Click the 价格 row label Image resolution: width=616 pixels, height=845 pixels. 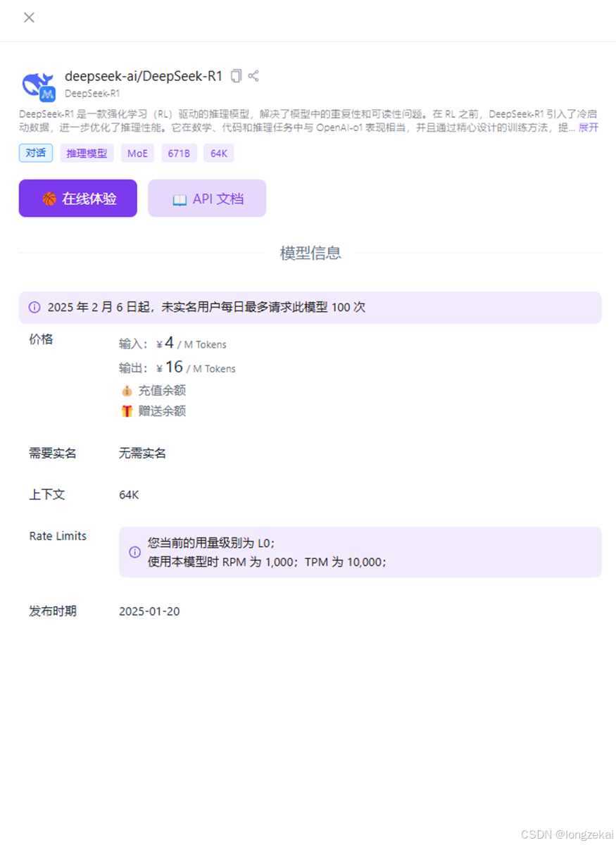pos(41,339)
